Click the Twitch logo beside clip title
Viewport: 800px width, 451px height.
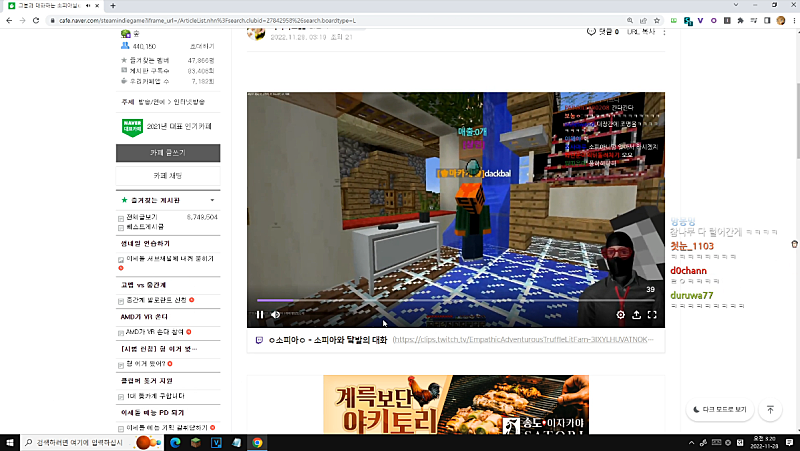(x=259, y=340)
